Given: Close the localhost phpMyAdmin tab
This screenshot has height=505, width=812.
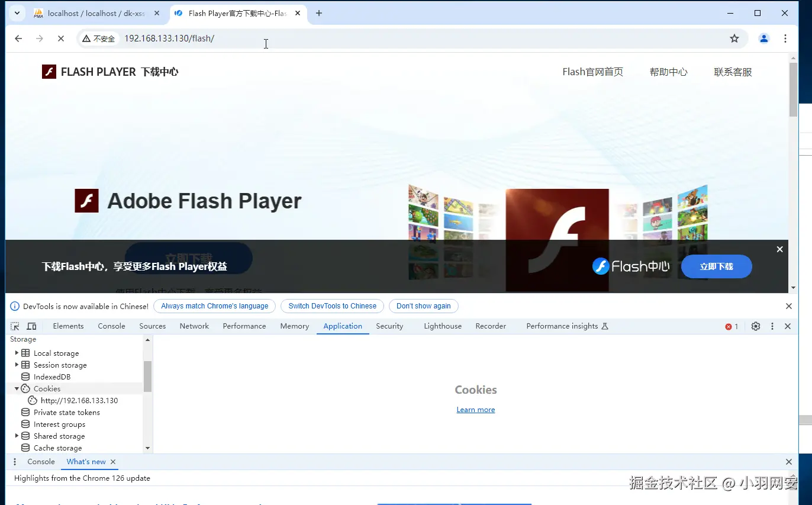Looking at the screenshot, I should coord(157,13).
